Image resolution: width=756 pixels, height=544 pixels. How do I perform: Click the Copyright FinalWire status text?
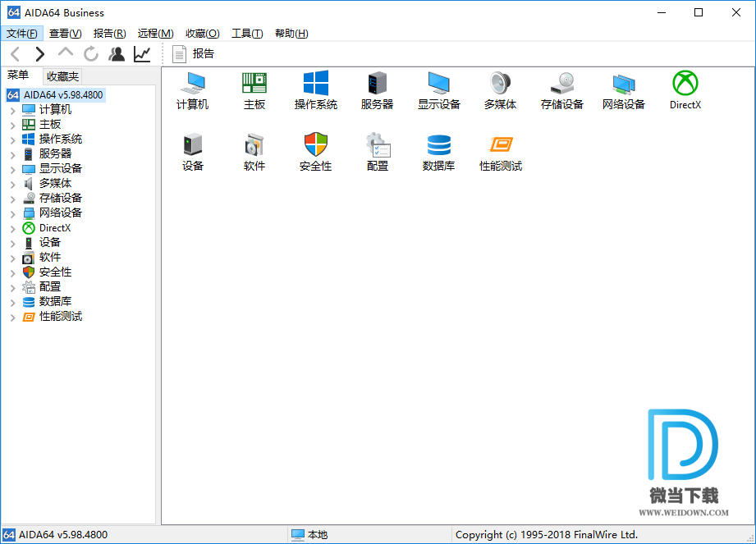click(x=546, y=535)
